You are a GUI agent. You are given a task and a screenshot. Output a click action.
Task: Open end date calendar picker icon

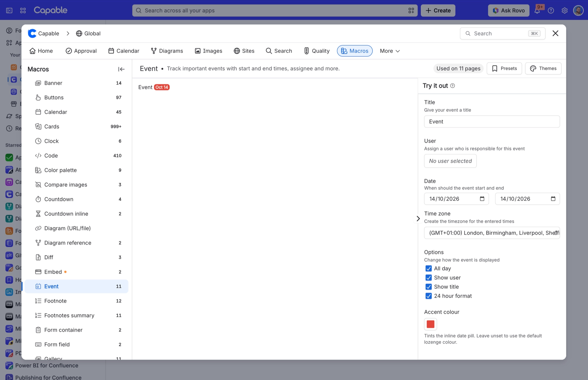point(553,199)
